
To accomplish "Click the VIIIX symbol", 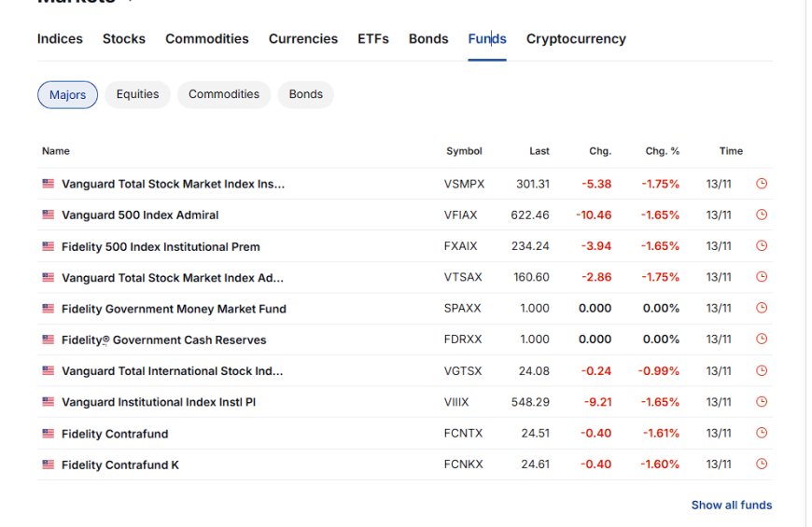I will click(455, 402).
